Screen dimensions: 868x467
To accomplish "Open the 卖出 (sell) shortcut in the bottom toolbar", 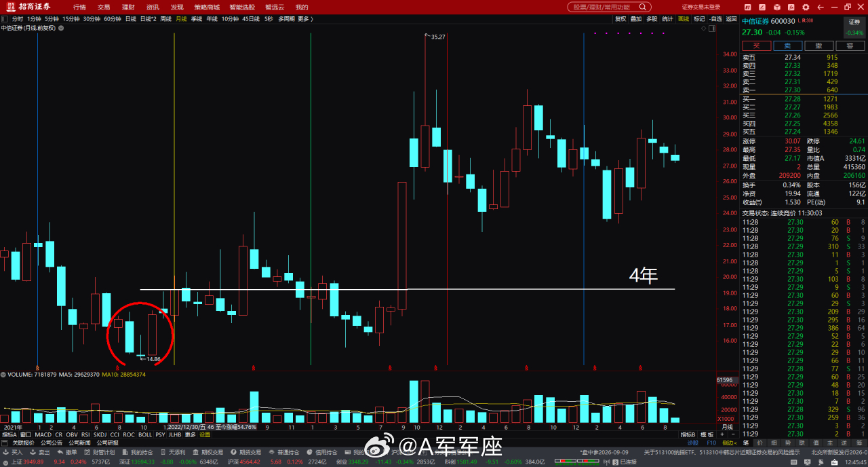I will pyautogui.click(x=40, y=452).
